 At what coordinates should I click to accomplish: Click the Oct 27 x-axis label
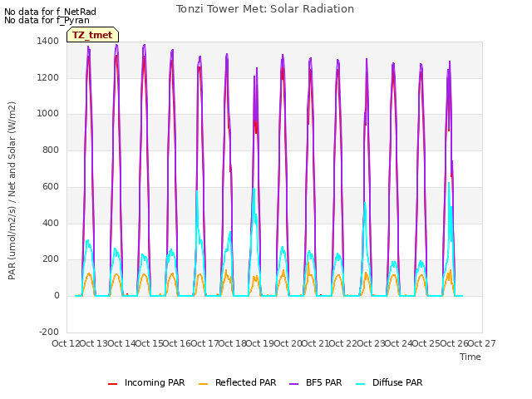click(482, 343)
